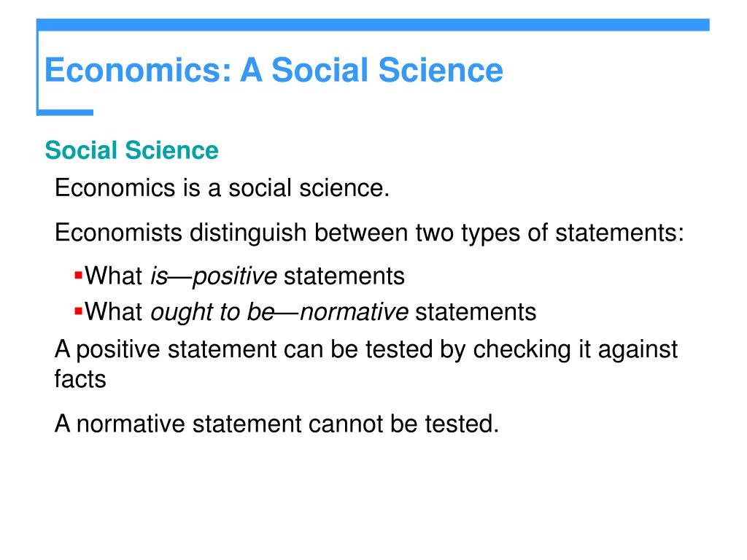
Task: Click the word 'against' at line end
Action: pos(638,351)
